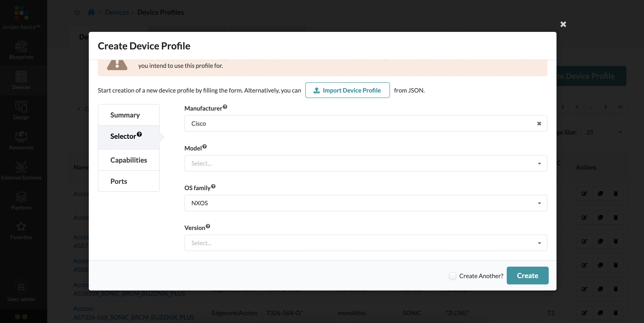Viewport: 644px width, 323px height.
Task: Open the Version help tooltip icon
Action: 208,227
